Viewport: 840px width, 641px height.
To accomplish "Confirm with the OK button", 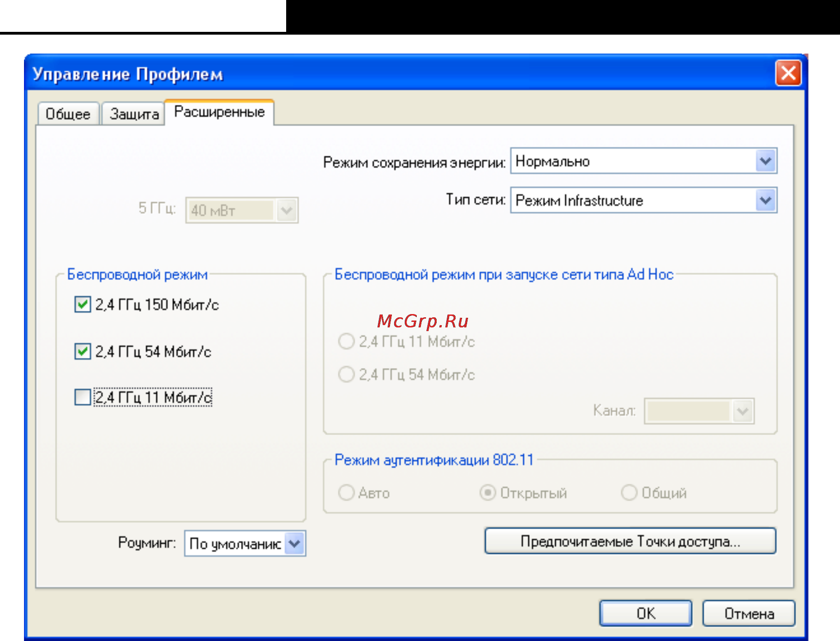I will pos(646,613).
